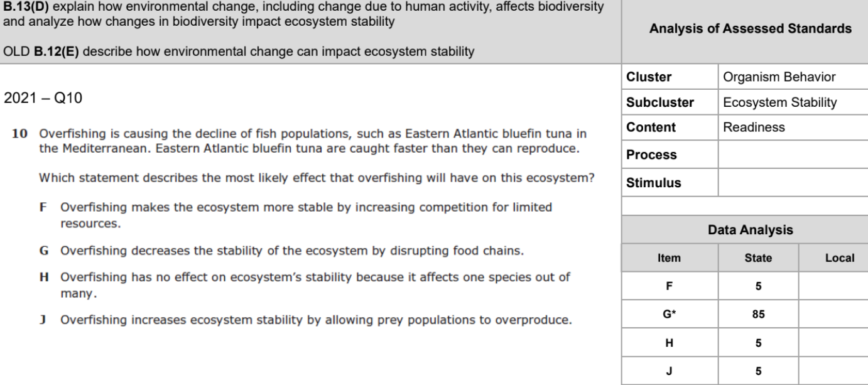Click the empty Process value cell
Image resolution: width=868 pixels, height=385 pixels.
[x=793, y=155]
